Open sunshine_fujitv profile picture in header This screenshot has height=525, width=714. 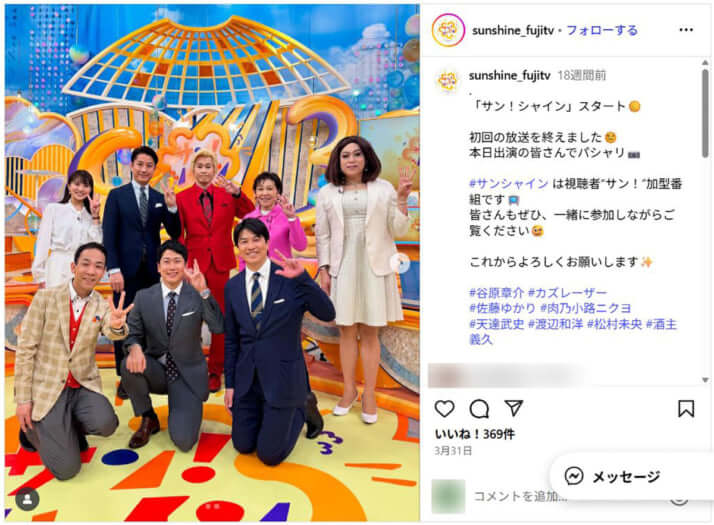448,30
